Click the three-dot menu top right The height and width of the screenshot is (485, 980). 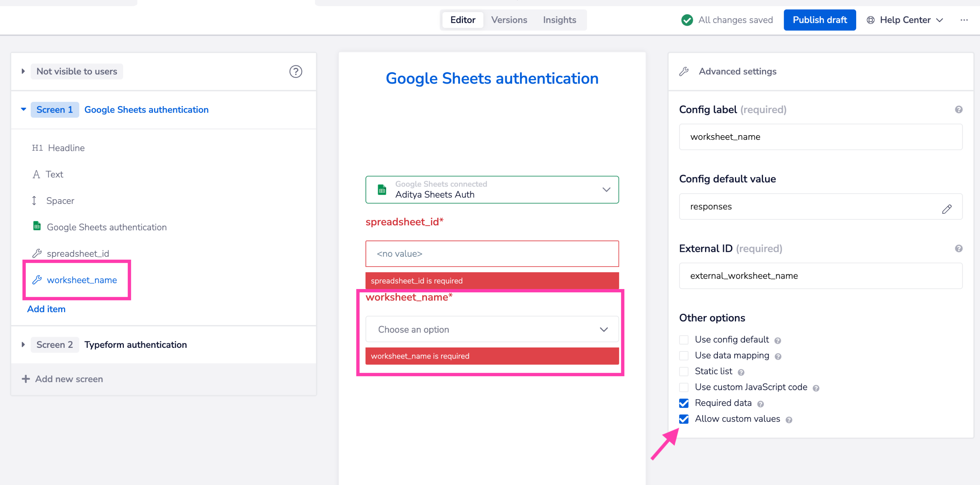click(x=964, y=20)
